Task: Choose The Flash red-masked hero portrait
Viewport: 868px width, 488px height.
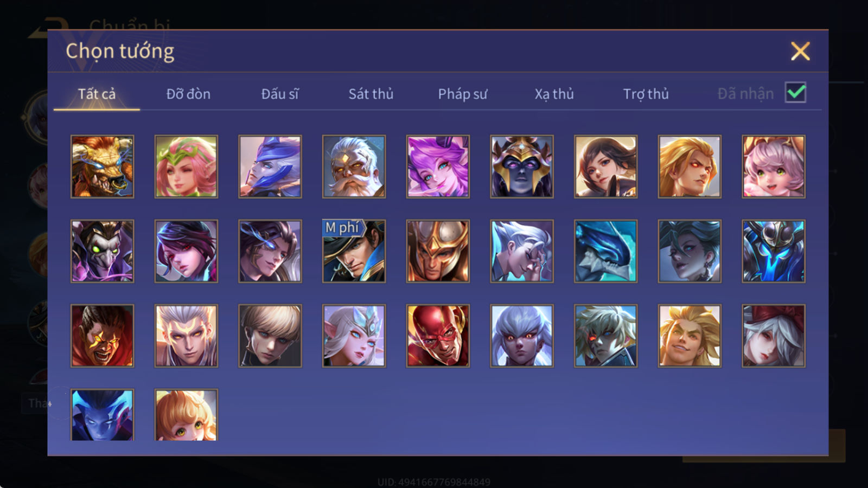Action: click(438, 336)
